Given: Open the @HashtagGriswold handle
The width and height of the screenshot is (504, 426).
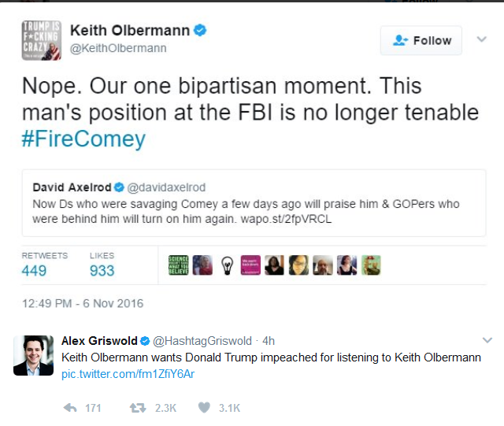Looking at the screenshot, I should point(202,341).
